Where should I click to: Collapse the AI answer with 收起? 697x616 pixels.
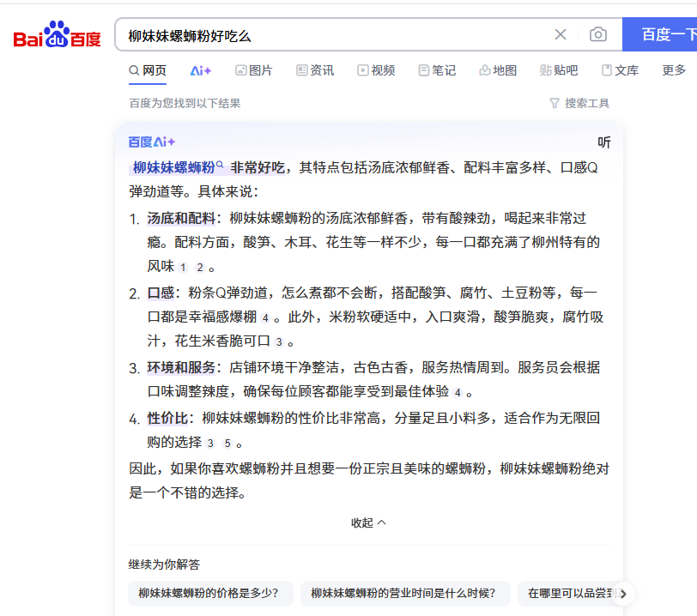[x=368, y=522]
